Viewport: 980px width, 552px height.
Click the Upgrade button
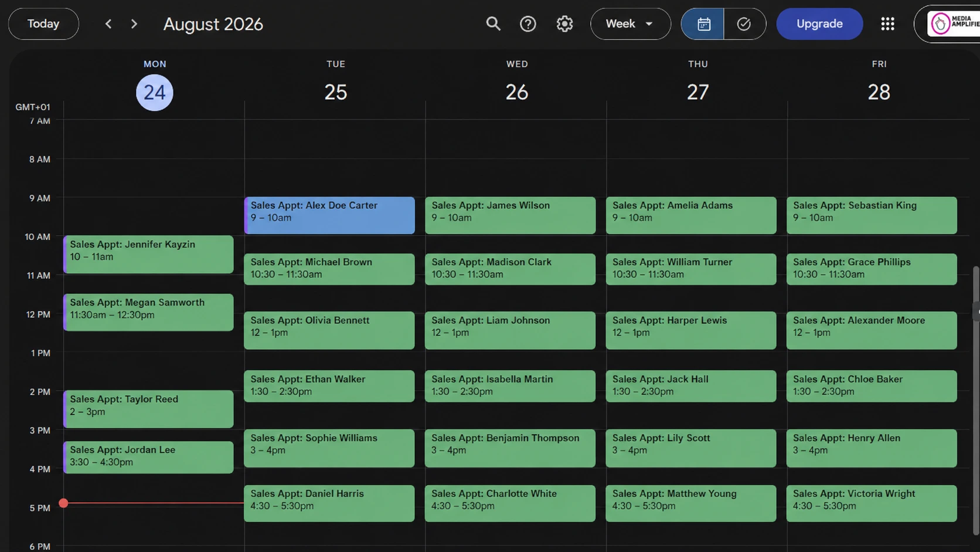[x=819, y=24]
